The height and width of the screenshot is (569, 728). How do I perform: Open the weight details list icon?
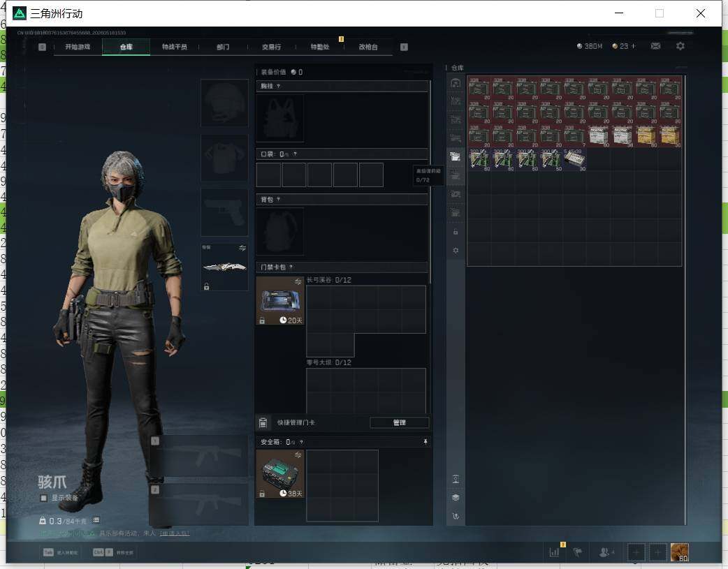96,520
